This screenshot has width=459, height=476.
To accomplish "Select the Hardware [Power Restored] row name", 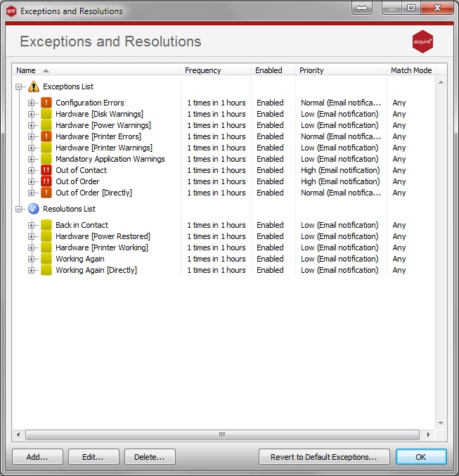I will coord(103,236).
